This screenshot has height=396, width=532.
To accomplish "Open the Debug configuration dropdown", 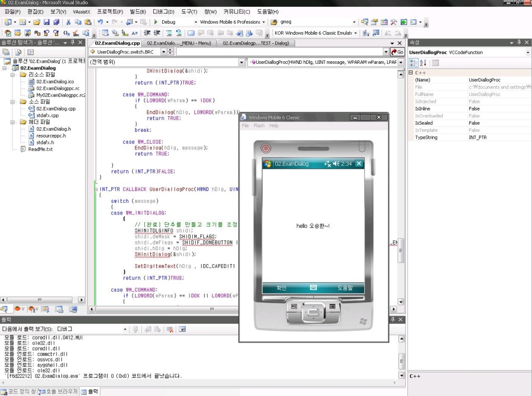I will (196, 22).
